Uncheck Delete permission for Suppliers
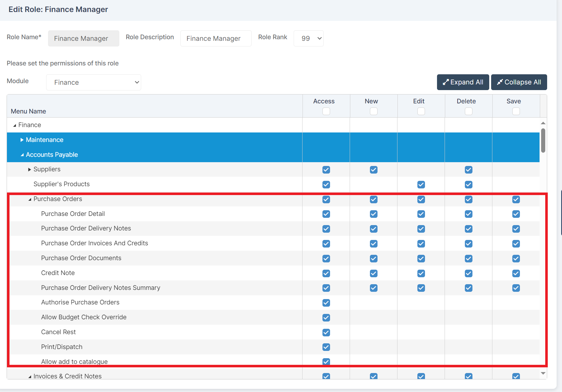This screenshot has width=562, height=392. [468, 170]
